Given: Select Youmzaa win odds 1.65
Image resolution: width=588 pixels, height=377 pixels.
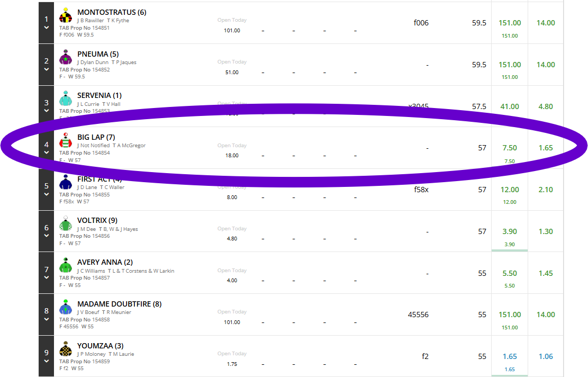Looking at the screenshot, I should click(510, 357).
